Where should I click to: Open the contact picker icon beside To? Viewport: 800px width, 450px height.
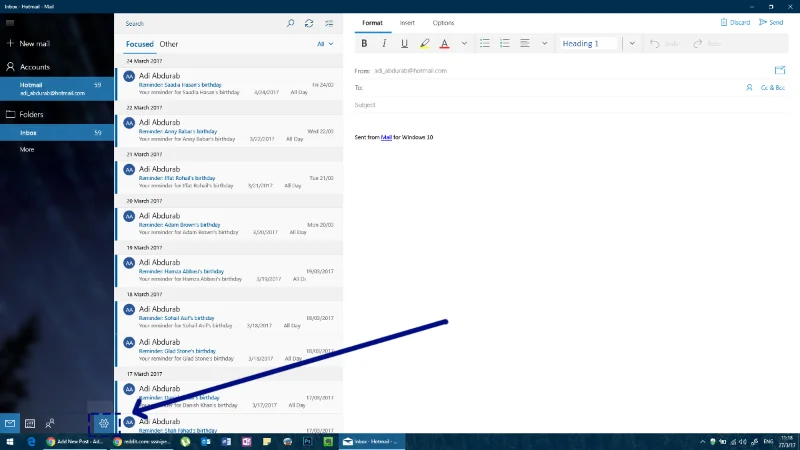[749, 88]
